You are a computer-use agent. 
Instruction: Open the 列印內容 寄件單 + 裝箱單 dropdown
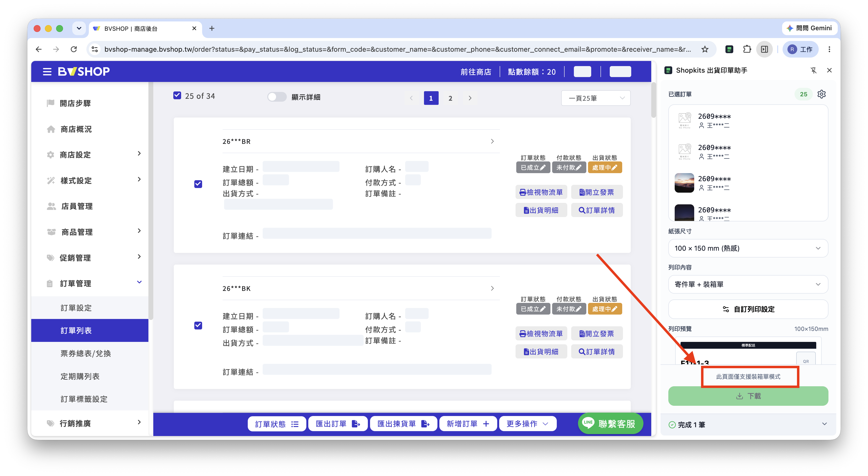(x=748, y=285)
